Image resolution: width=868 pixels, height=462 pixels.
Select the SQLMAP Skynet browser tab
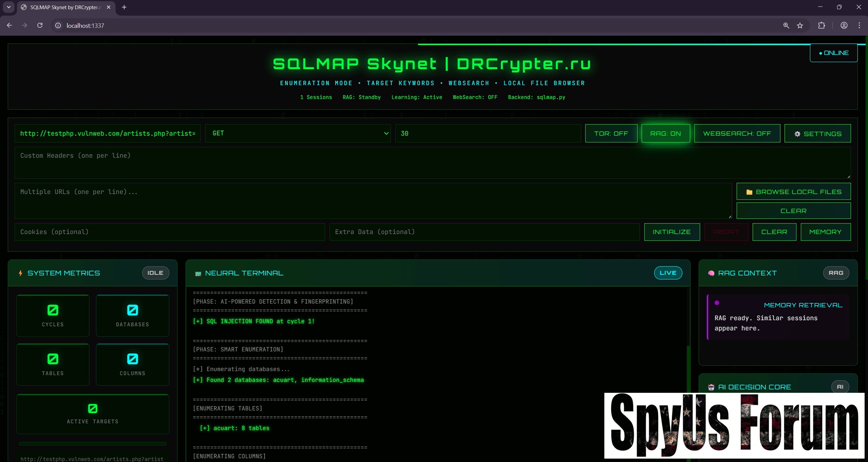pyautogui.click(x=65, y=7)
